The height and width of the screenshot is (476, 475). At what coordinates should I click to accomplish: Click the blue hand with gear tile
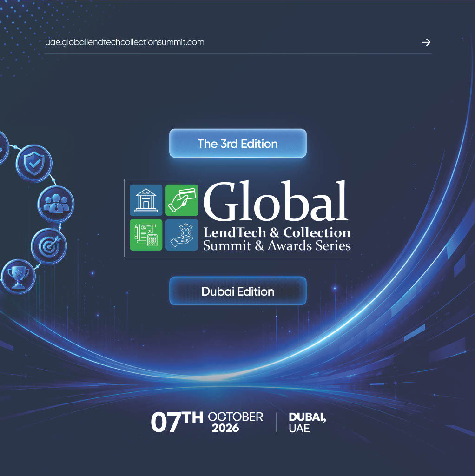tap(182, 235)
